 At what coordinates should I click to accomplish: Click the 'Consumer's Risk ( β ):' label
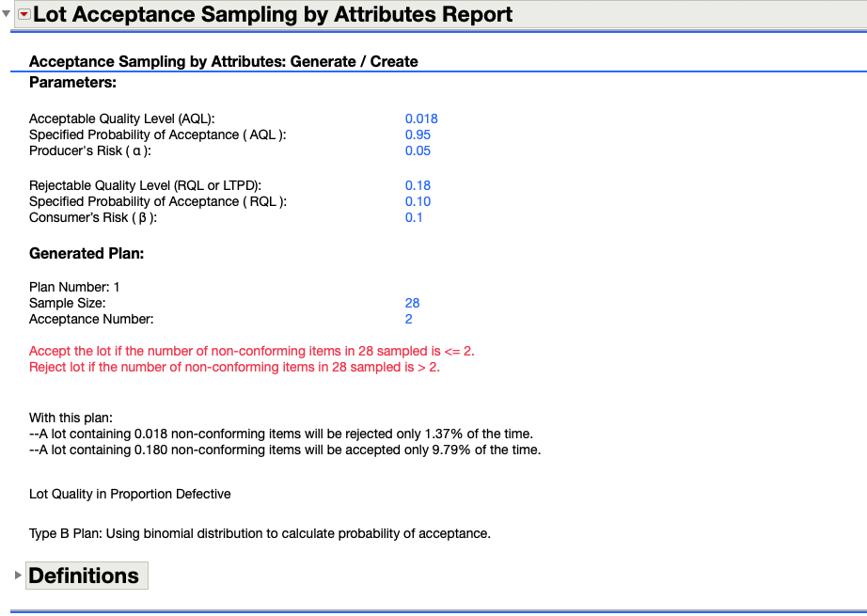click(x=93, y=218)
